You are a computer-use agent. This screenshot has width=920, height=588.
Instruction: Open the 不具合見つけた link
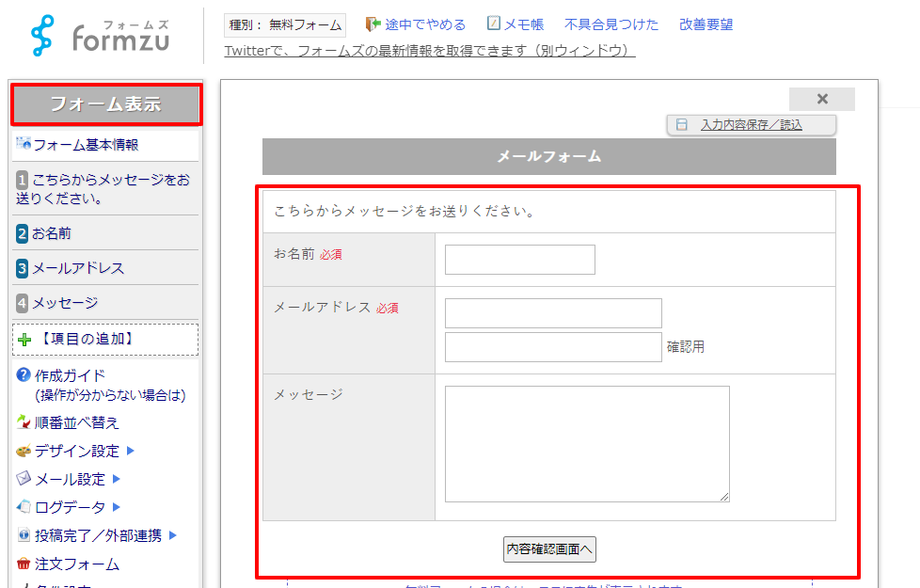611,24
